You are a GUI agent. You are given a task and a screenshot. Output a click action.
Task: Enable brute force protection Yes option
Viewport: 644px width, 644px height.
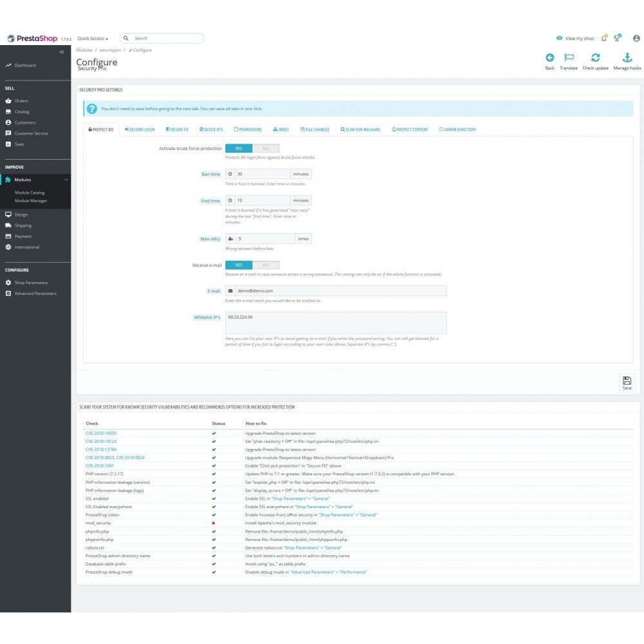click(x=239, y=148)
